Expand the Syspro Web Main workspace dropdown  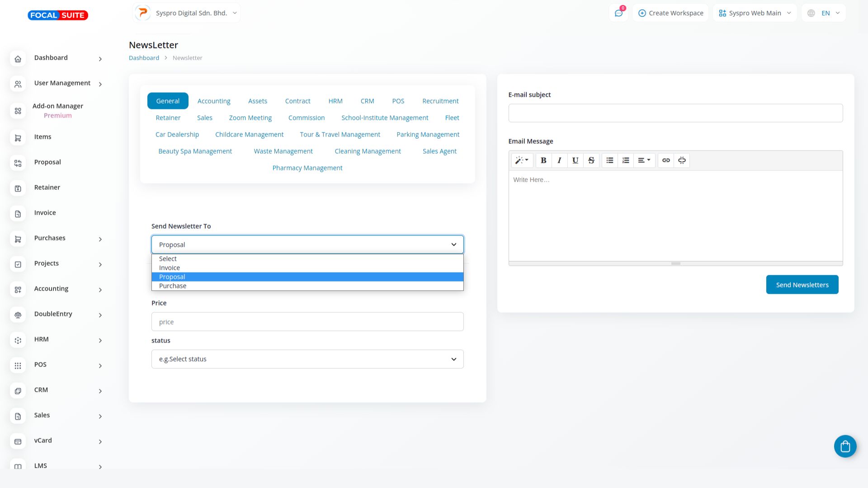coord(755,13)
